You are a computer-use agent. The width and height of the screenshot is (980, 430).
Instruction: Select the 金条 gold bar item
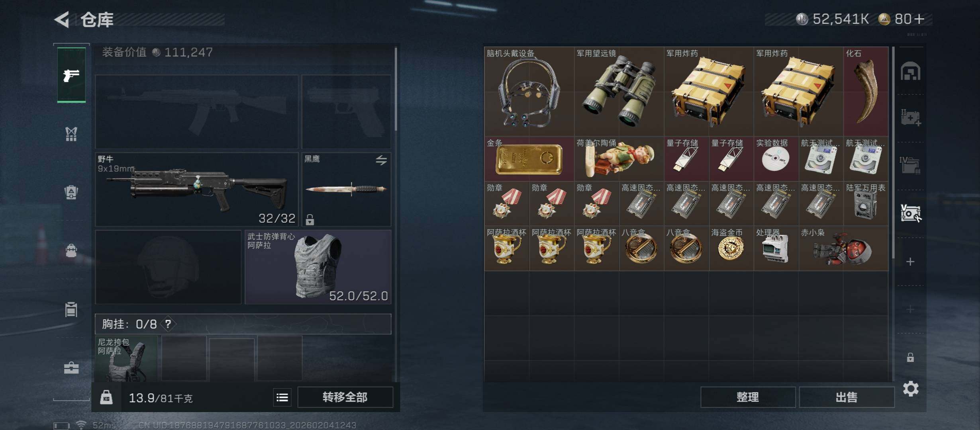(x=529, y=159)
